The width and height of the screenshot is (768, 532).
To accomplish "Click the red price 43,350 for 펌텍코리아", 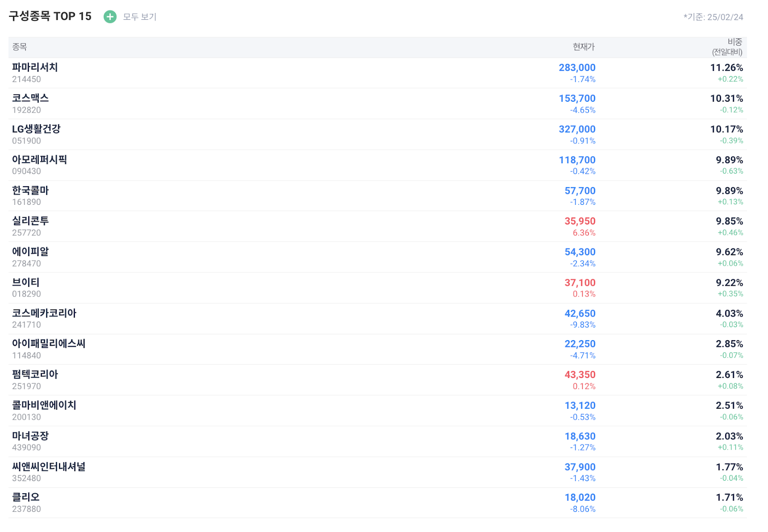I will (580, 375).
